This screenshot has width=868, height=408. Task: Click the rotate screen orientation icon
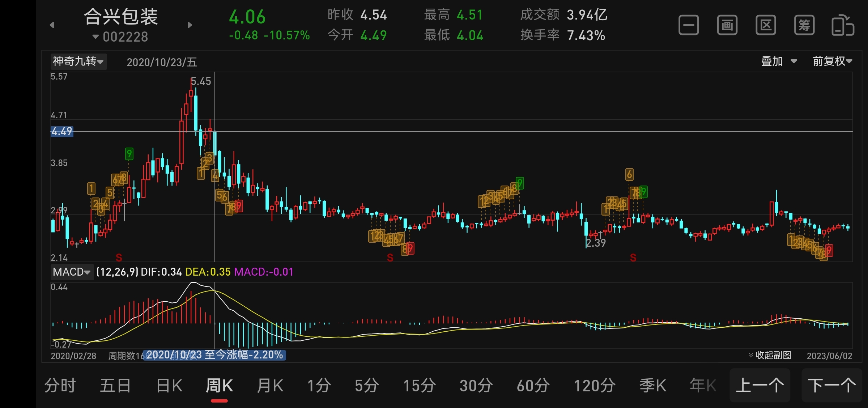[x=843, y=25]
